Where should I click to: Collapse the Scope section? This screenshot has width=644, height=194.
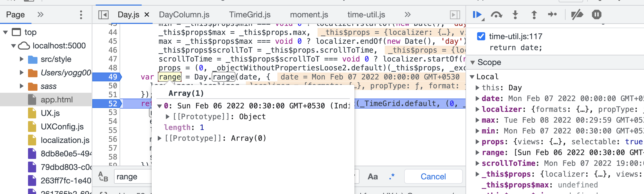pyautogui.click(x=472, y=62)
